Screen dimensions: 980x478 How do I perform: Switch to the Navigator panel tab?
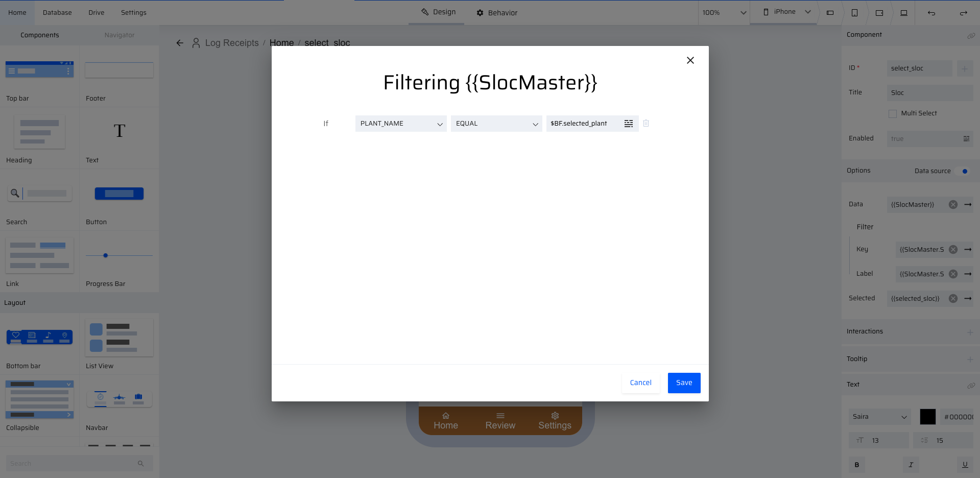[x=119, y=35]
